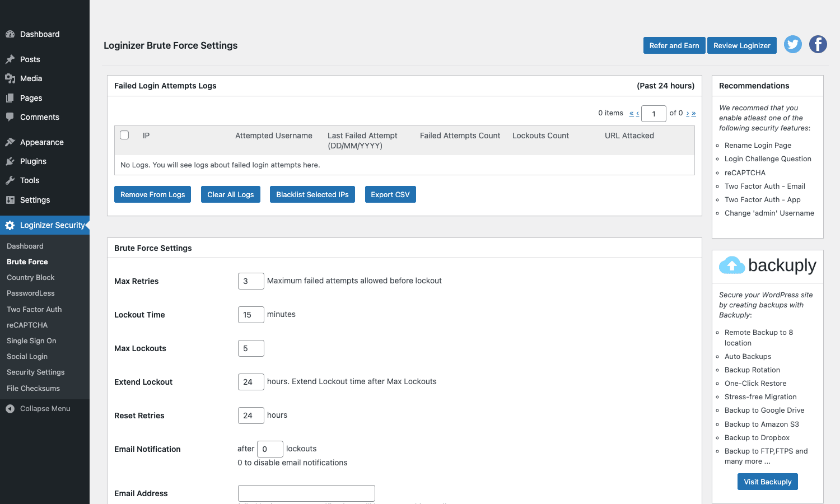Click the Appearance paintbrush icon

point(10,142)
